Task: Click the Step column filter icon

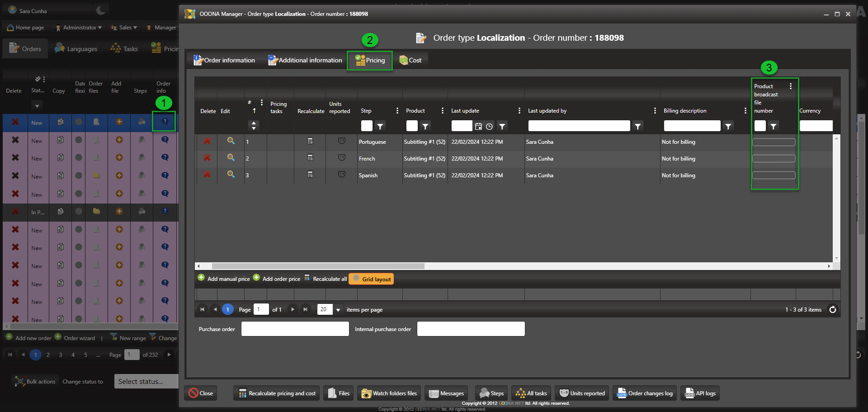Action: (x=380, y=127)
